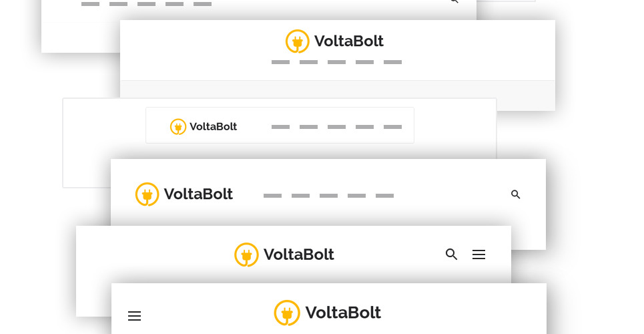Screen dimensions: 644x334
Task: Click plug logo icon in left-aligned large logo header
Action: [x=147, y=194]
